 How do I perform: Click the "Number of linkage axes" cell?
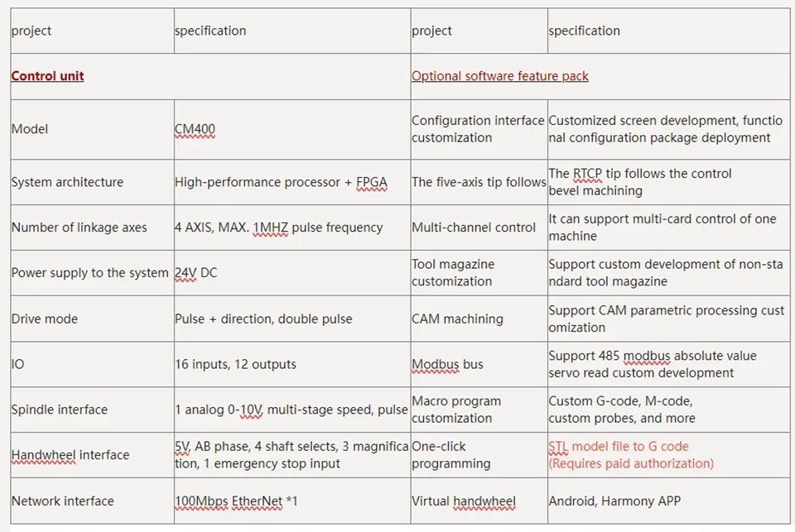tap(79, 228)
